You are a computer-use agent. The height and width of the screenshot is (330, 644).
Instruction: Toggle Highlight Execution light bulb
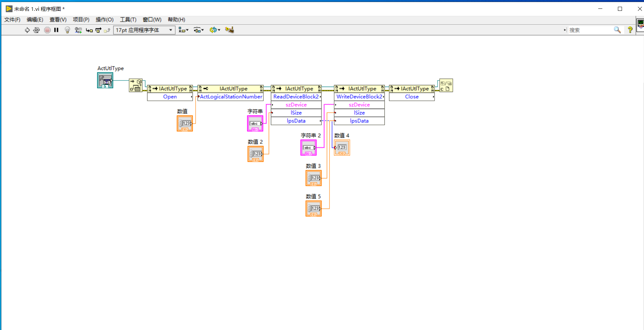coord(67,30)
